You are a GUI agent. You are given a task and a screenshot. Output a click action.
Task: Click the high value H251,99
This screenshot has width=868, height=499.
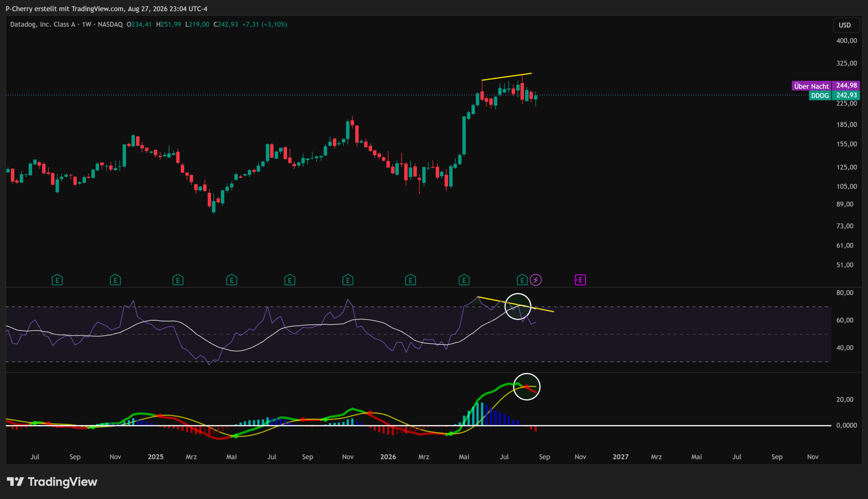(x=169, y=24)
